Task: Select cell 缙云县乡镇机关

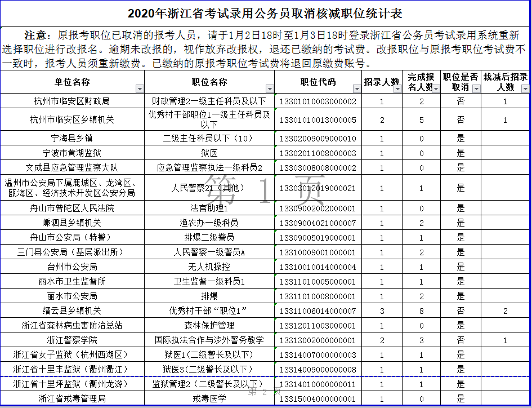Action: [72, 311]
